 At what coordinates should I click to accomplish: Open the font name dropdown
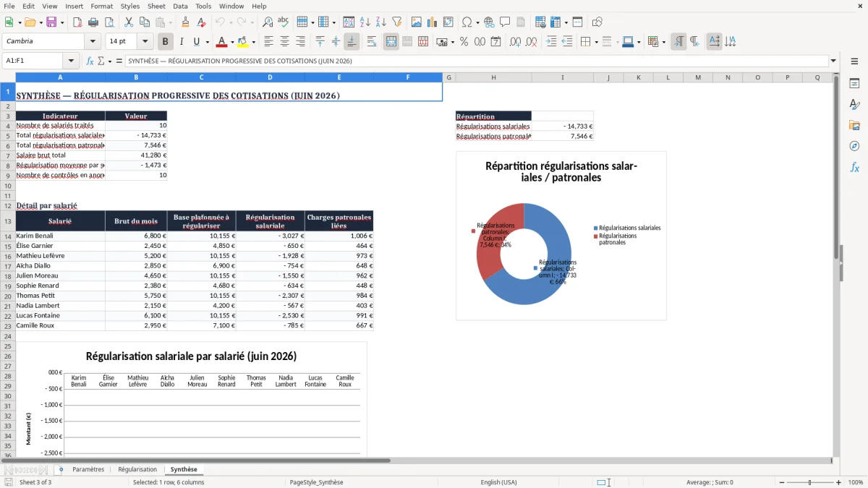92,42
